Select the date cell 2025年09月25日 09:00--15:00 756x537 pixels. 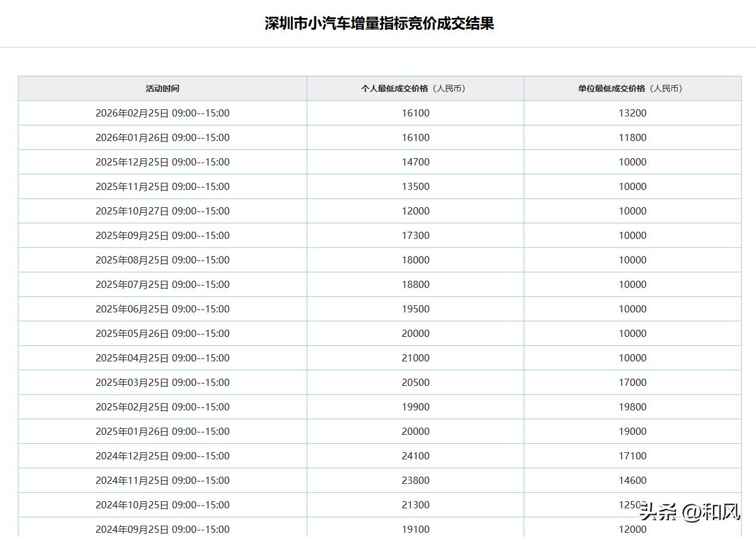163,235
